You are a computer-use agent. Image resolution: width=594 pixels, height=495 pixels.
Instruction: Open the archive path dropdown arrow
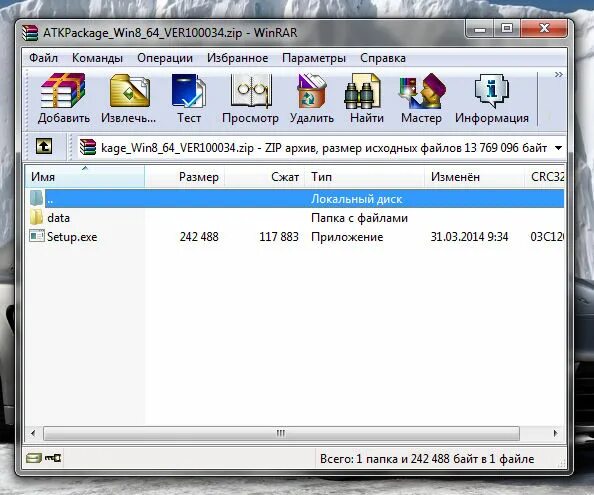(x=558, y=148)
